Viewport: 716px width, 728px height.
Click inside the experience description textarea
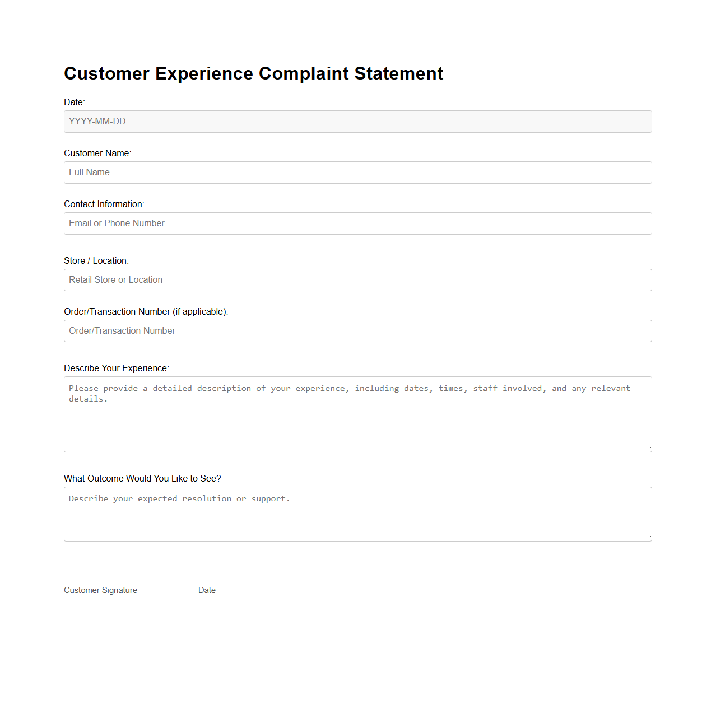pos(358,414)
